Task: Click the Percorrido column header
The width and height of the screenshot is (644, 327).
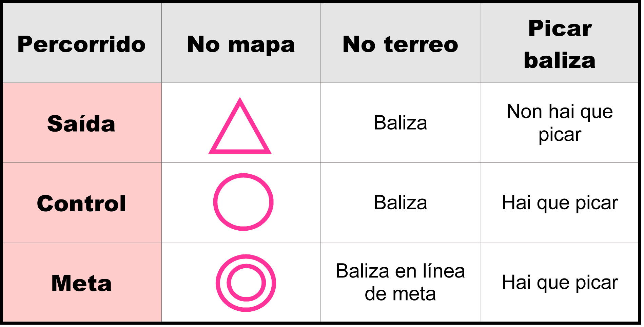Action: (81, 44)
